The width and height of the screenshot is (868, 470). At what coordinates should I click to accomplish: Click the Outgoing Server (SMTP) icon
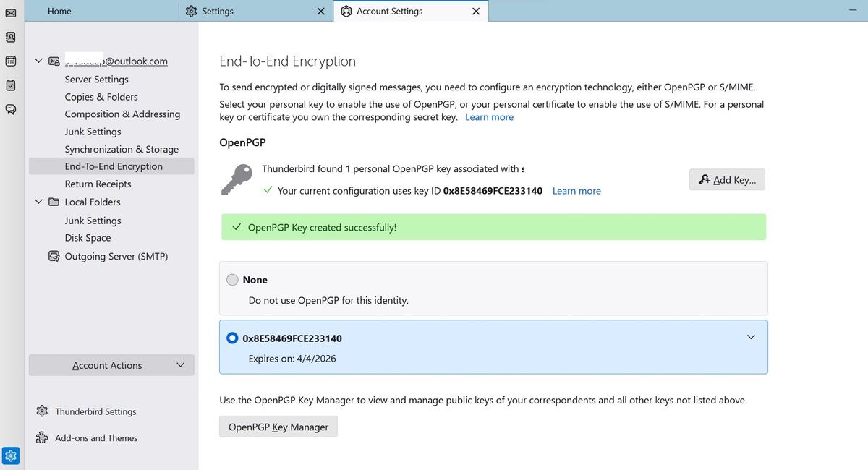coord(54,256)
